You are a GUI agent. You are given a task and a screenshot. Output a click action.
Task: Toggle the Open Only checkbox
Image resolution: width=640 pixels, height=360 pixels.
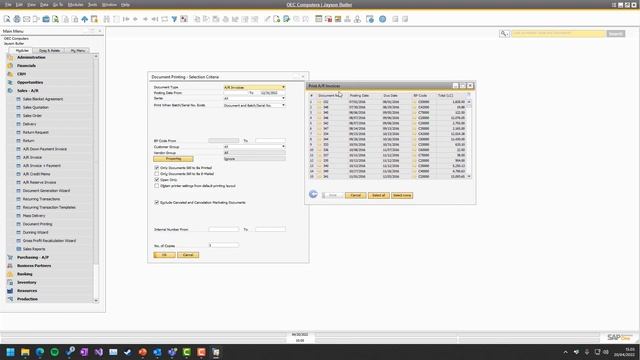click(x=156, y=180)
